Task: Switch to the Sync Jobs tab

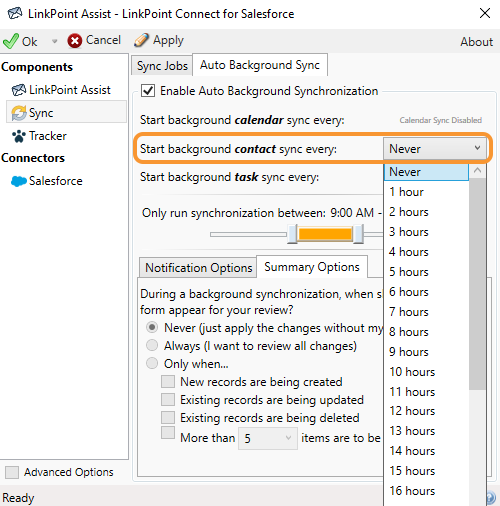Action: coord(162,66)
